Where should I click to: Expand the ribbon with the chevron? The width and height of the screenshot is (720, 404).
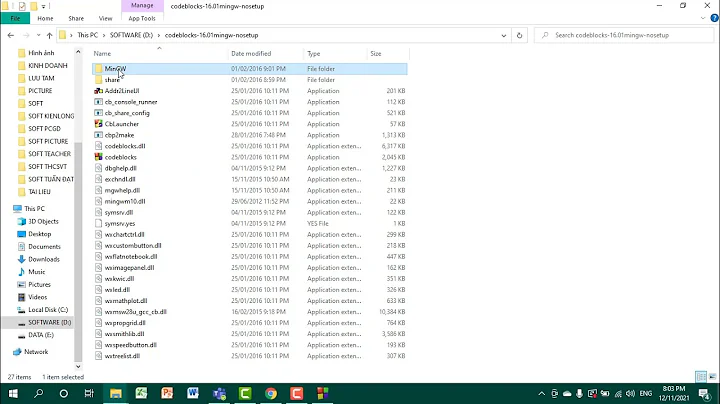(703, 18)
